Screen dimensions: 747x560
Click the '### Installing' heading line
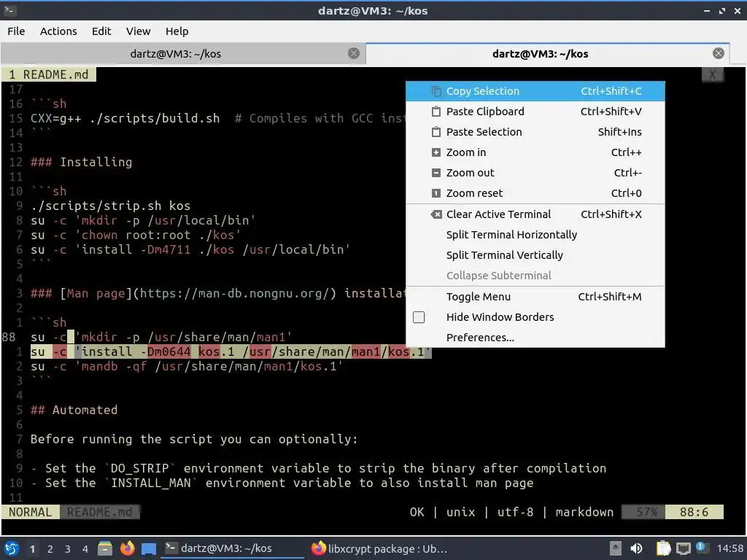click(82, 162)
